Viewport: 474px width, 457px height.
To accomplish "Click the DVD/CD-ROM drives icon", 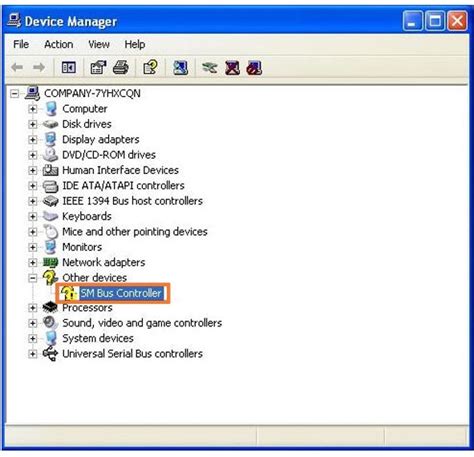I will 50,155.
